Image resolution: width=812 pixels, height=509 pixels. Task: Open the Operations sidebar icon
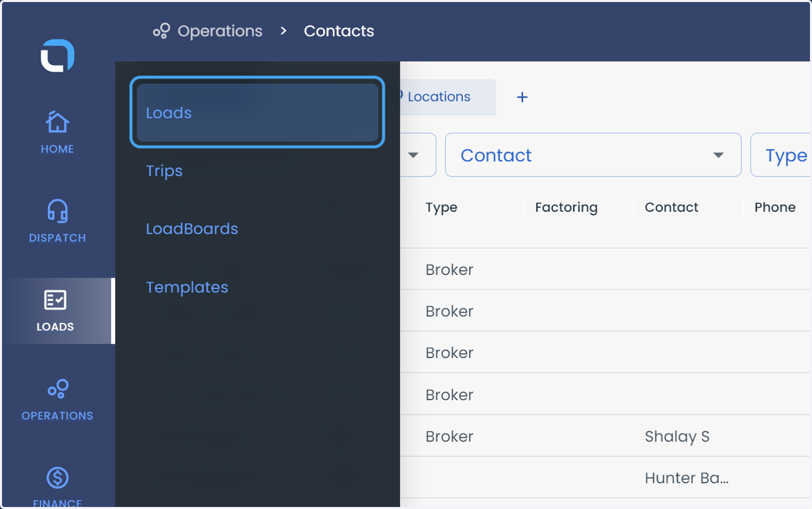point(58,389)
